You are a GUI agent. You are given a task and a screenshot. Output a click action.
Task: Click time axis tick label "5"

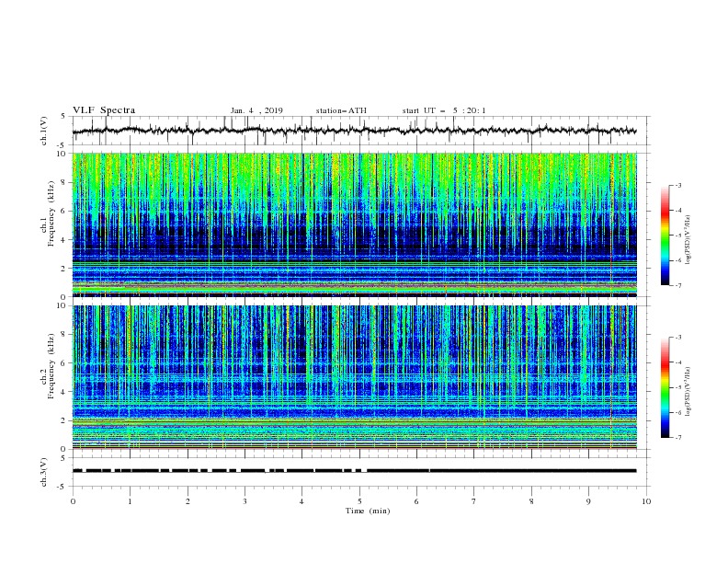[x=359, y=501]
